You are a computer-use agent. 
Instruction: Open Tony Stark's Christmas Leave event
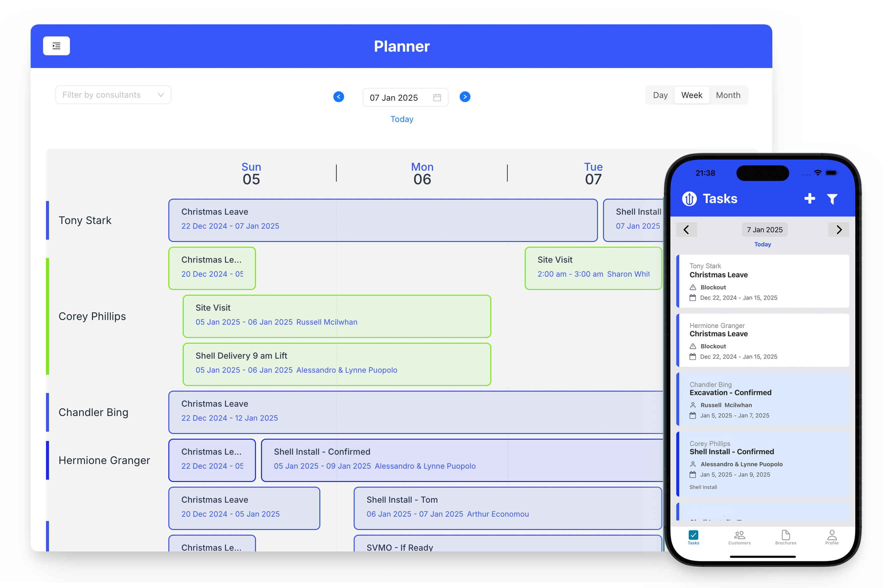point(383,220)
